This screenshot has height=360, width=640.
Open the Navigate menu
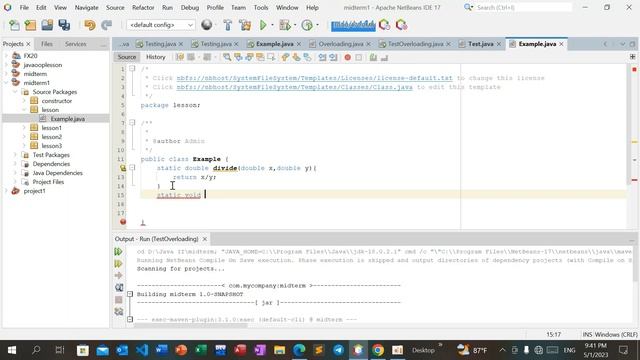click(x=86, y=7)
